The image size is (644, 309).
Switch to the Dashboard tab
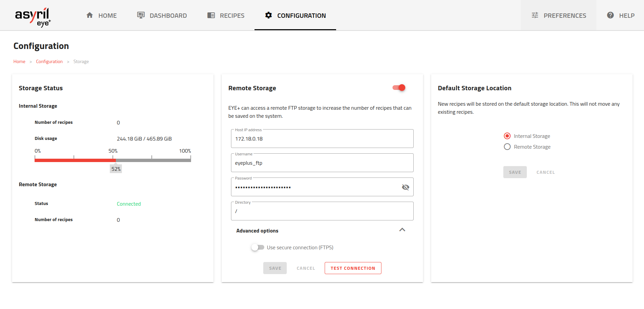point(168,15)
